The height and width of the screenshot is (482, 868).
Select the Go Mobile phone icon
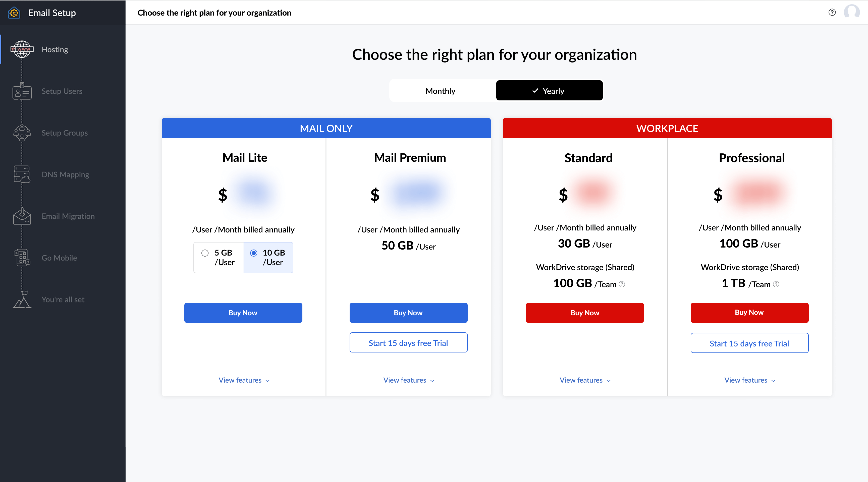[x=22, y=258]
